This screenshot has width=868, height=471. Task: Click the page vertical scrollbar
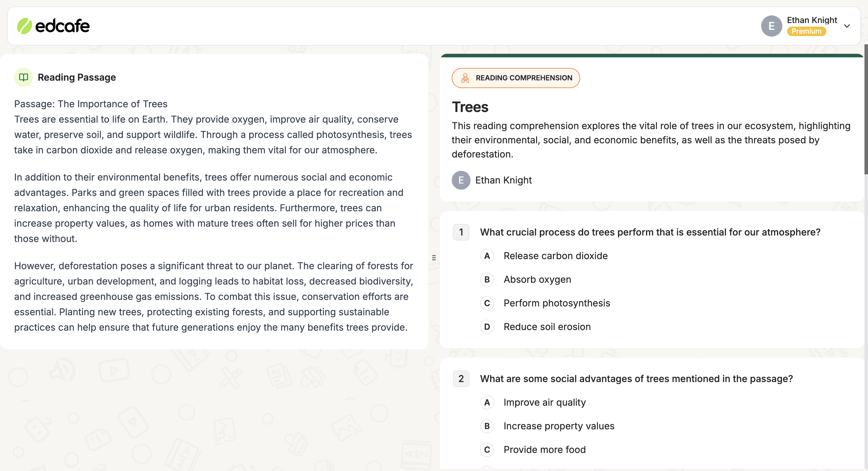[x=866, y=111]
